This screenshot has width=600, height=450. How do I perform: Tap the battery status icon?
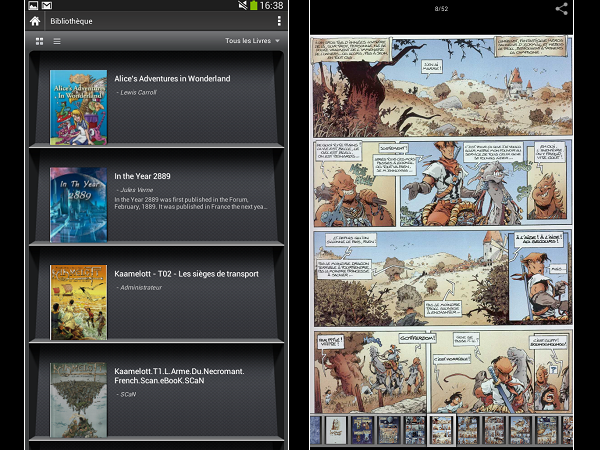253,5
